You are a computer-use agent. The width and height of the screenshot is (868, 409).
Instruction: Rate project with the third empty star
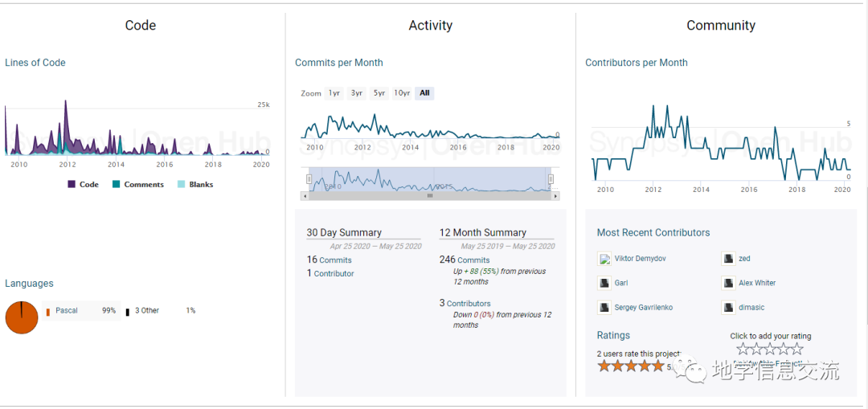point(770,349)
